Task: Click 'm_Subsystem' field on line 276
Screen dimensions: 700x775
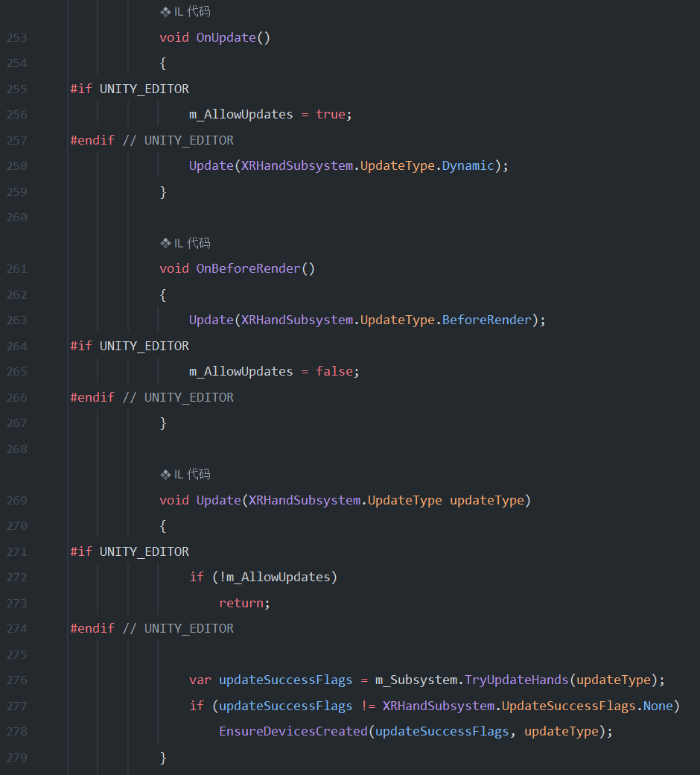Action: (x=416, y=680)
